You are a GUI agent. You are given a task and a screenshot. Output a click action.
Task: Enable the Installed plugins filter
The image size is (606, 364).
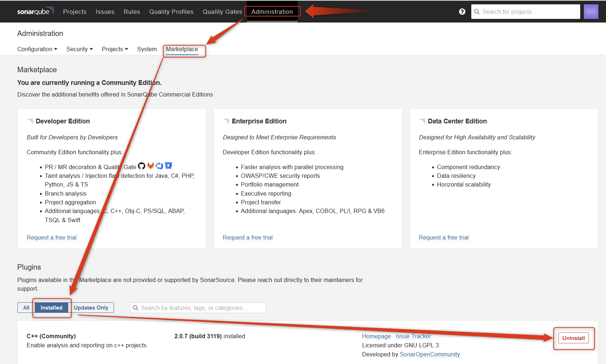point(52,307)
